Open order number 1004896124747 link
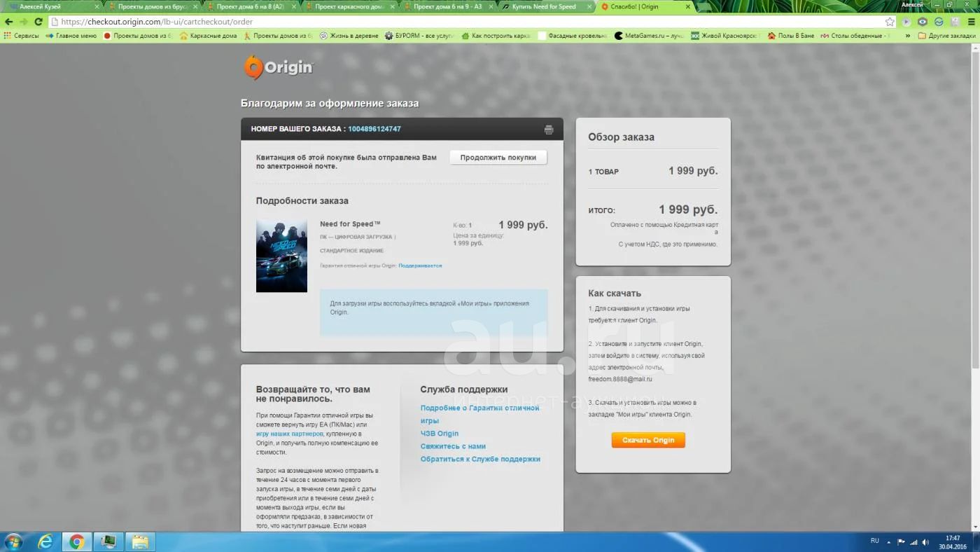 point(374,129)
